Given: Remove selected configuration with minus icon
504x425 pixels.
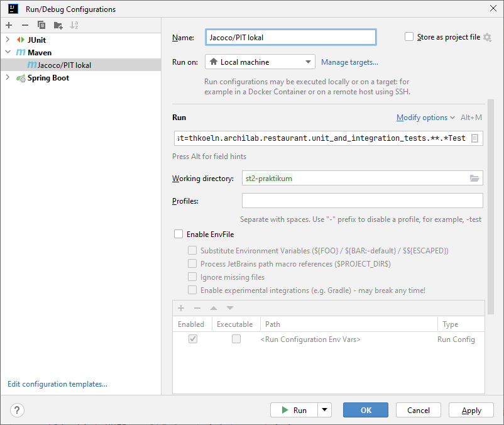Looking at the screenshot, I should click(25, 25).
